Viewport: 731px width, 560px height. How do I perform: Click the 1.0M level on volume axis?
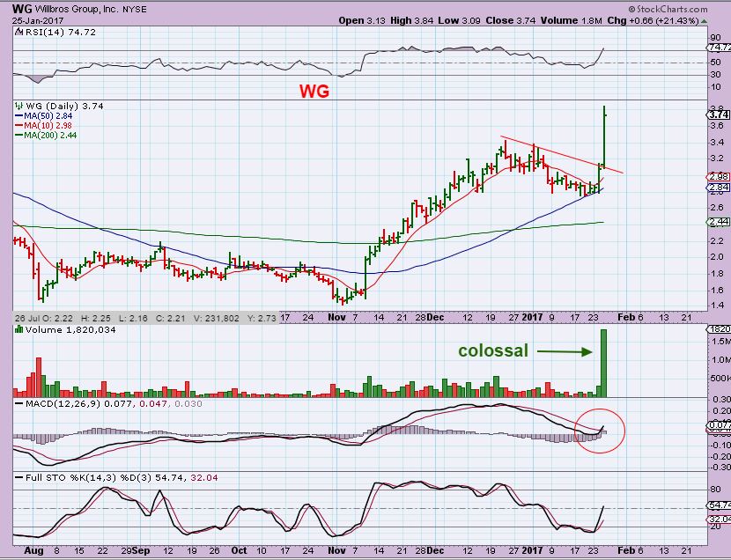coord(720,359)
